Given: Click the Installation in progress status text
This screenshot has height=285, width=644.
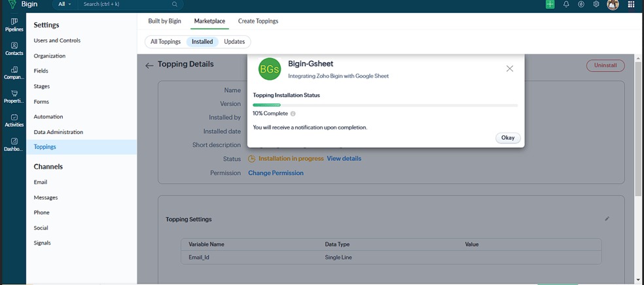Looking at the screenshot, I should tap(291, 159).
